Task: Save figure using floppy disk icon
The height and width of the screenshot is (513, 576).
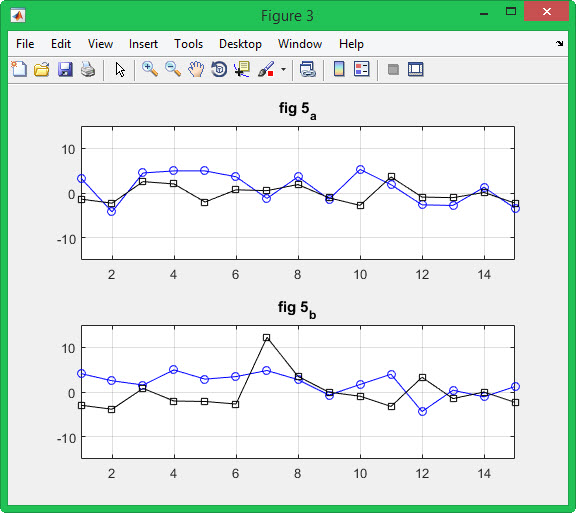Action: [65, 69]
